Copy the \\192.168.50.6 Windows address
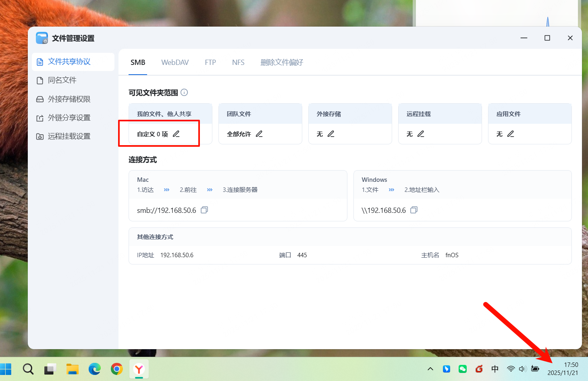 pyautogui.click(x=414, y=210)
